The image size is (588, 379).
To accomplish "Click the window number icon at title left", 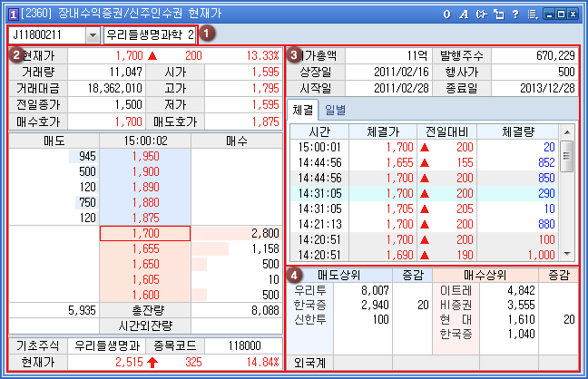I will pos(12,15).
